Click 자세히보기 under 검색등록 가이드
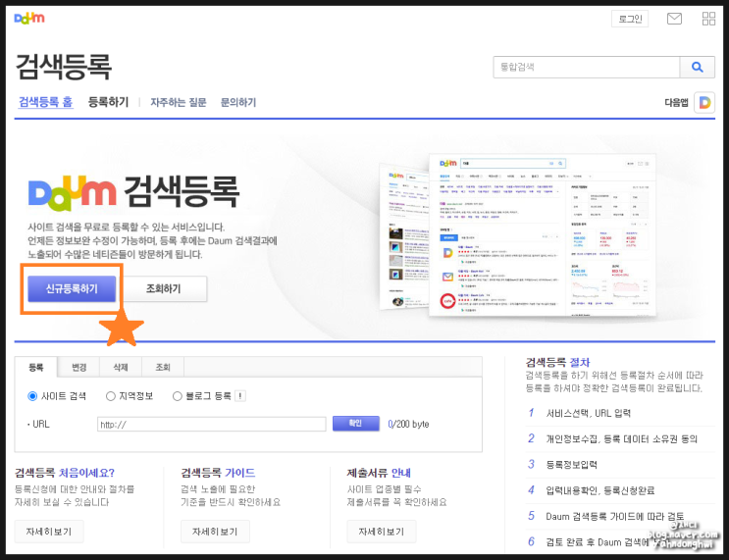 [x=215, y=532]
